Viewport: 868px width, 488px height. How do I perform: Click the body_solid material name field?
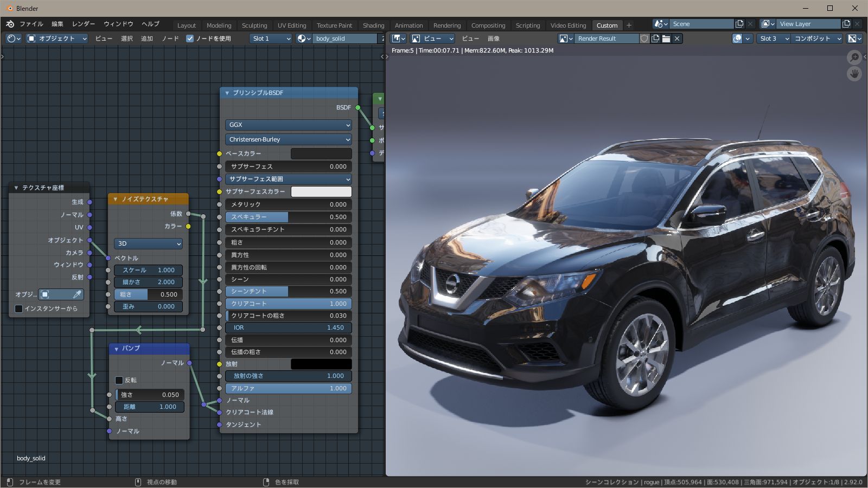click(x=345, y=38)
